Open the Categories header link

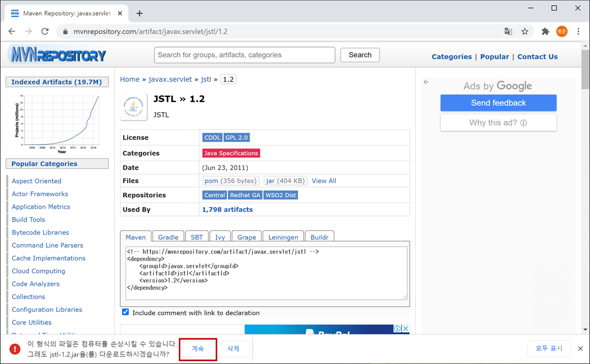pos(452,57)
